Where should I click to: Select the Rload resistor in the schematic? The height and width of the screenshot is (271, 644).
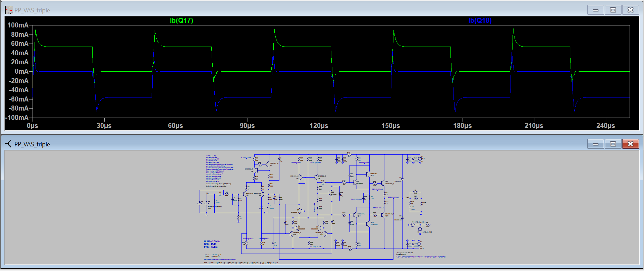tap(421, 204)
